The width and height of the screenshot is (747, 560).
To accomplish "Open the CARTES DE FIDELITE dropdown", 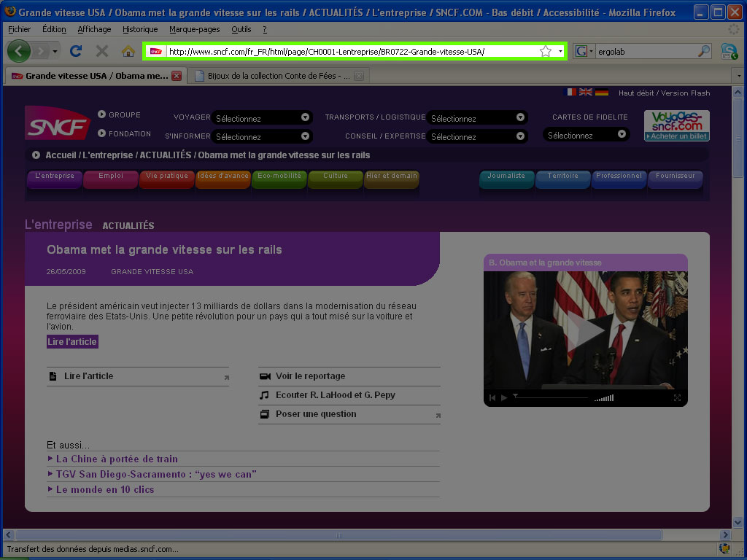I will (586, 135).
